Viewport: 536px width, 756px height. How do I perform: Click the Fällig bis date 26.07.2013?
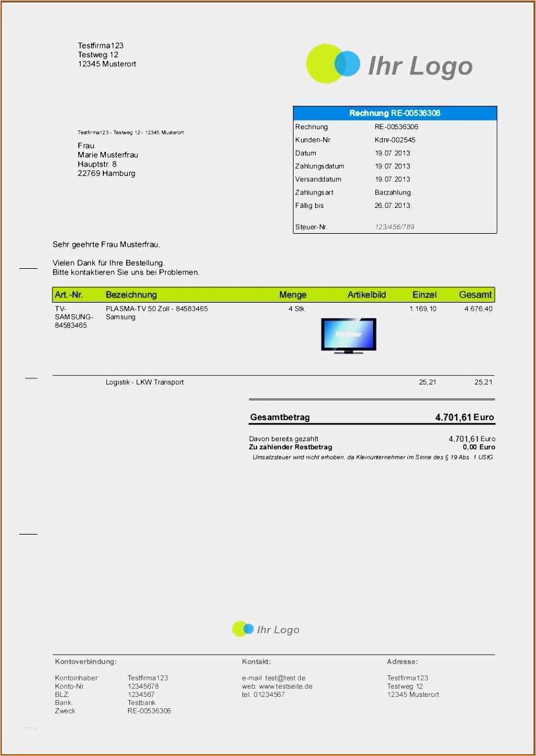pos(392,205)
